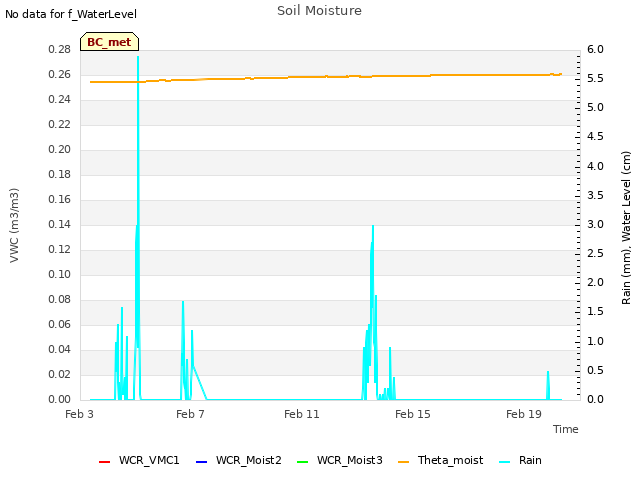This screenshot has height=480, width=640.
Task: Click red WCR_VMC1 legend color swatch
Action: 104,462
